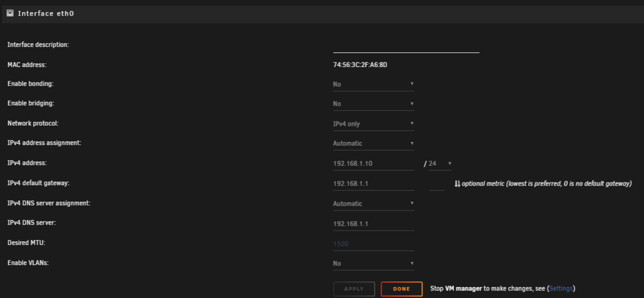Click the IPv4 address assignment label

tap(44, 143)
